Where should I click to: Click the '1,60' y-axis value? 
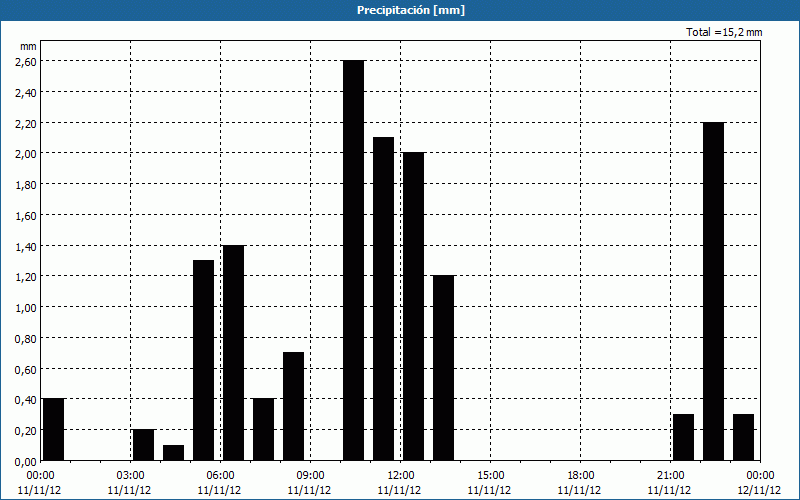click(x=27, y=215)
